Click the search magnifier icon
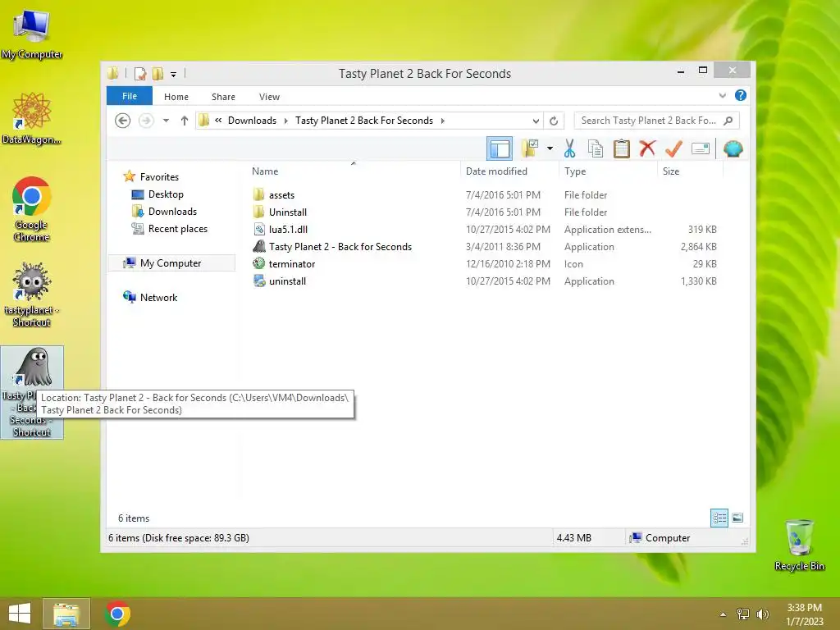The width and height of the screenshot is (840, 630). pyautogui.click(x=728, y=121)
